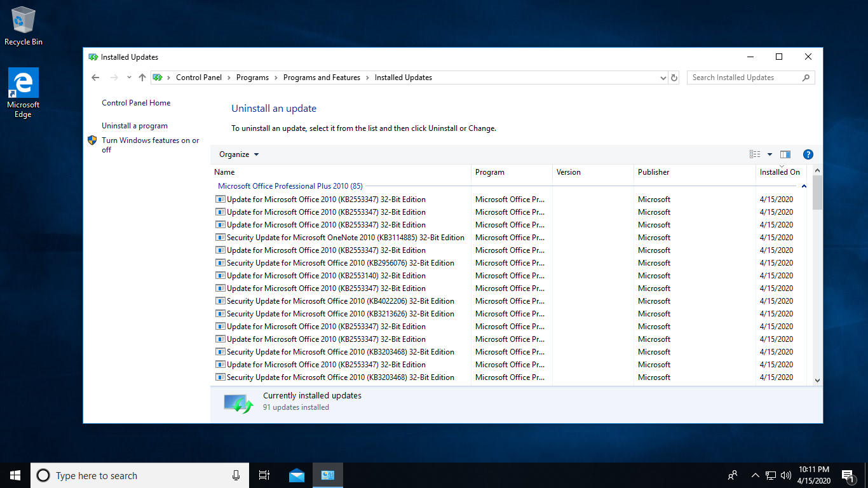The image size is (868, 488).
Task: Open the Help icon
Action: 808,154
